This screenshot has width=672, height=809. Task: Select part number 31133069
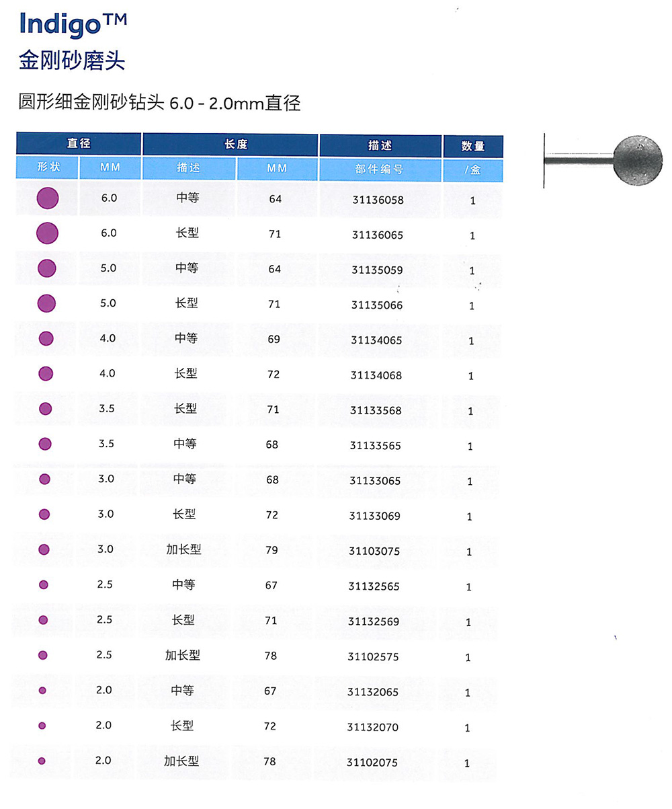point(375,516)
